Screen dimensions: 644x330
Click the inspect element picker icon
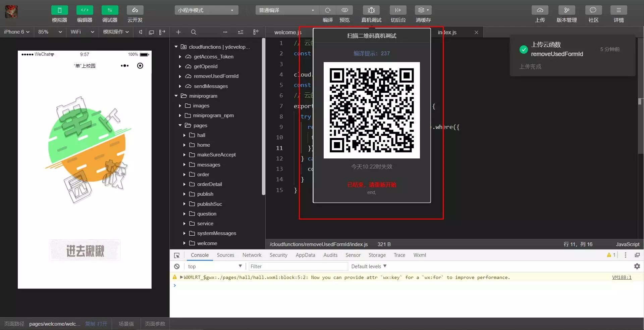(x=177, y=255)
